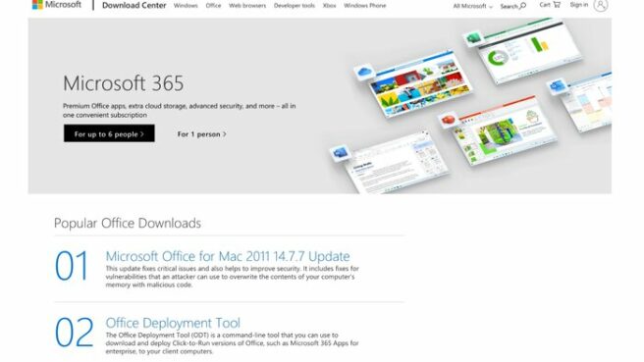644x362 pixels.
Task: Click the 'Premium Office apps' banner description
Action: [x=179, y=111]
